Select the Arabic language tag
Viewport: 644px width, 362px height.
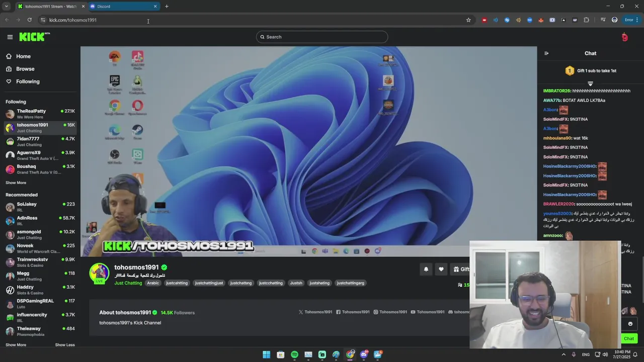click(153, 283)
